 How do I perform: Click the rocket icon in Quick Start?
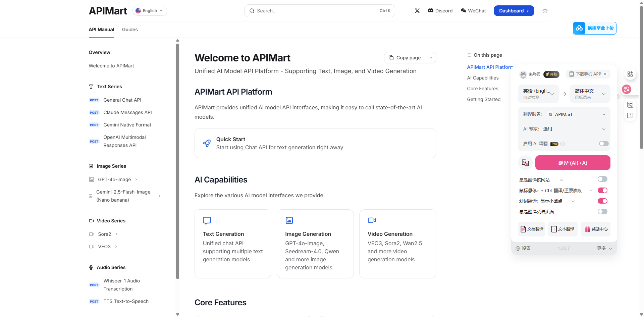coord(207,143)
